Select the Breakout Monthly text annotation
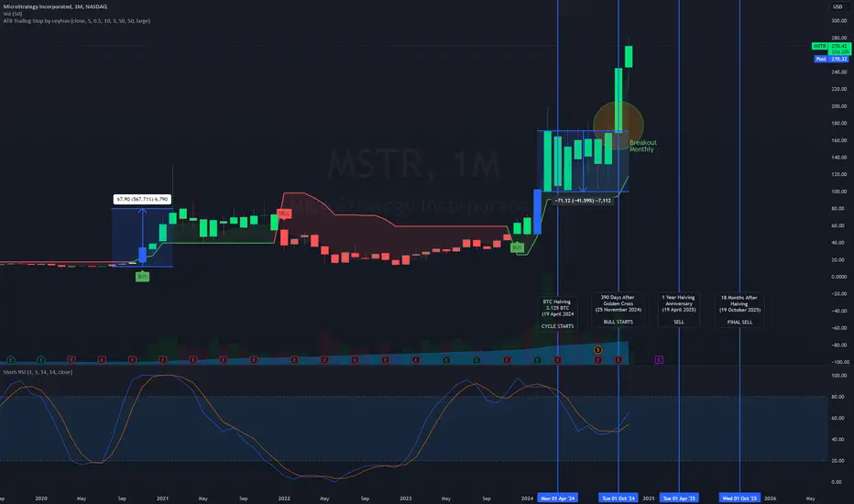This screenshot has height=504, width=854. [642, 146]
